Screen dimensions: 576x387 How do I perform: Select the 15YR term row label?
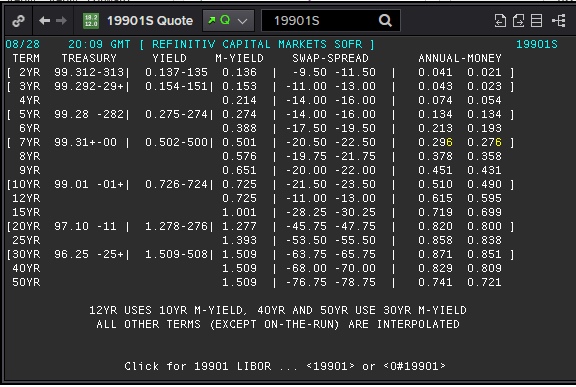(26, 212)
